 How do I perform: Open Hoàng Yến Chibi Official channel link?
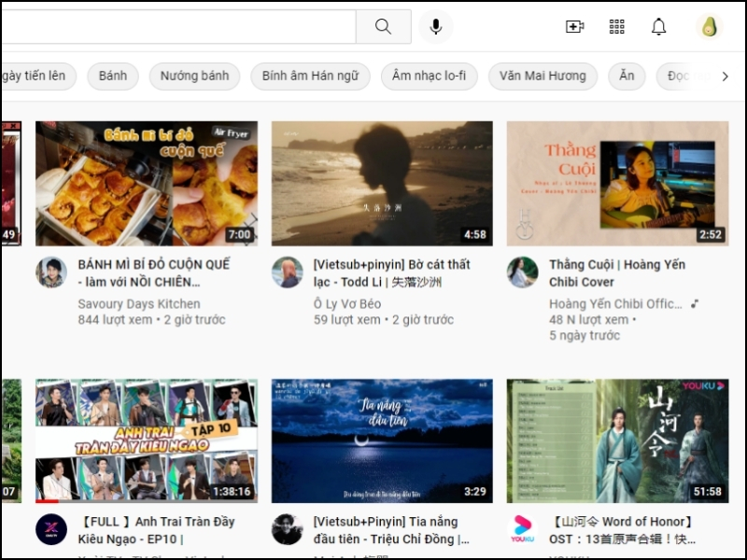[615, 304]
